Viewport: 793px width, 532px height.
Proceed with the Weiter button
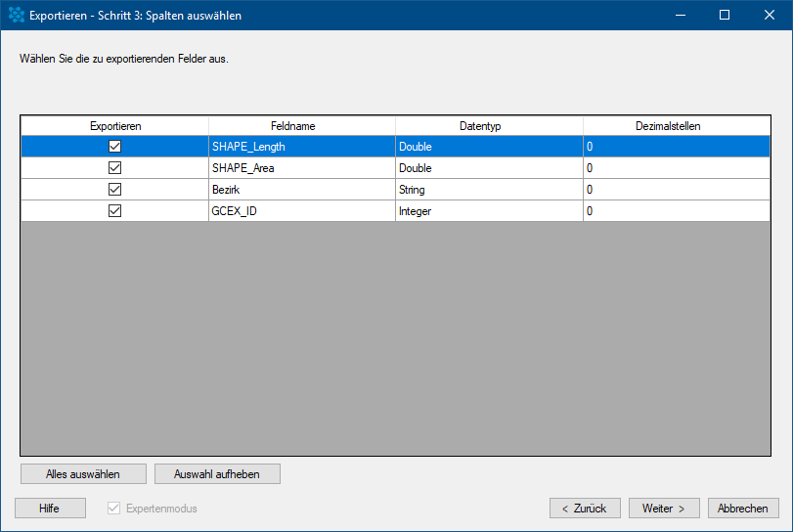[664, 509]
